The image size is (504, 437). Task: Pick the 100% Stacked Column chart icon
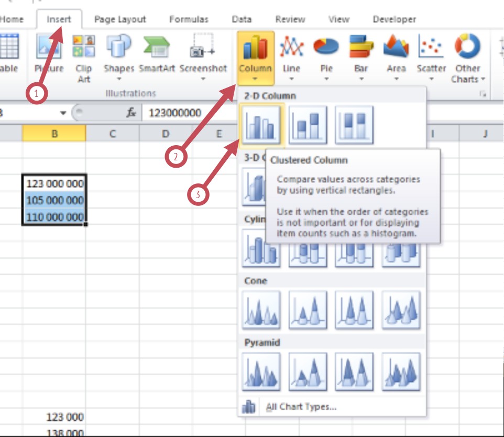(x=354, y=125)
